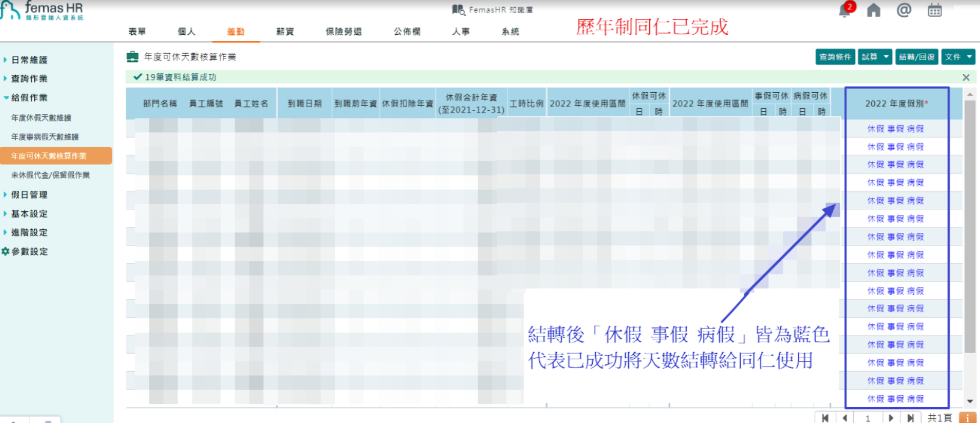Open the calendar icon in header
Screen dimensions: 980x423
(x=935, y=10)
